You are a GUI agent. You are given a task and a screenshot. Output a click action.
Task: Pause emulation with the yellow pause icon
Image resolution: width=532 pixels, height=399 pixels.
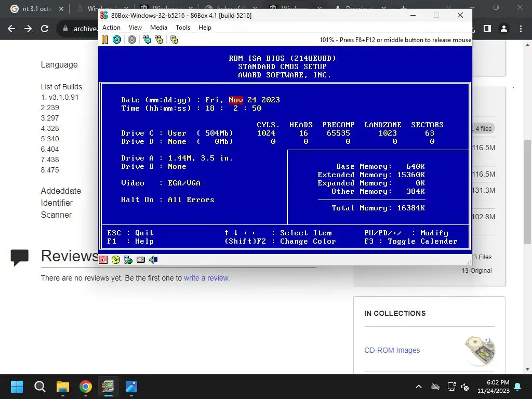[x=105, y=39]
